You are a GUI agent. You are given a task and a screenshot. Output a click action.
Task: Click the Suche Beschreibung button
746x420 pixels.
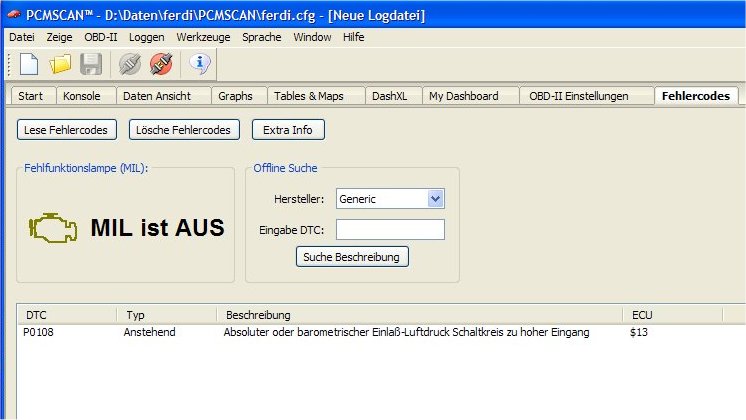coord(352,257)
